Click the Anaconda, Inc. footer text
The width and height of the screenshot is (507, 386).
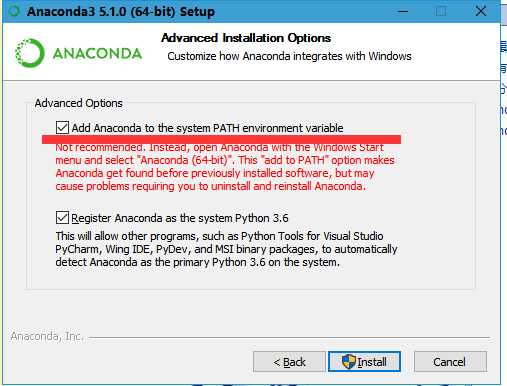coord(47,337)
